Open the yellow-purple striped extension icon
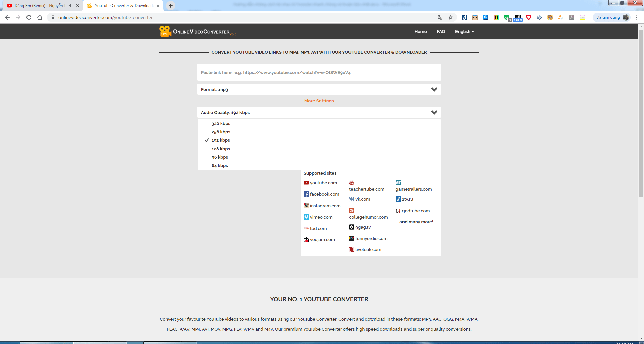 click(x=582, y=17)
